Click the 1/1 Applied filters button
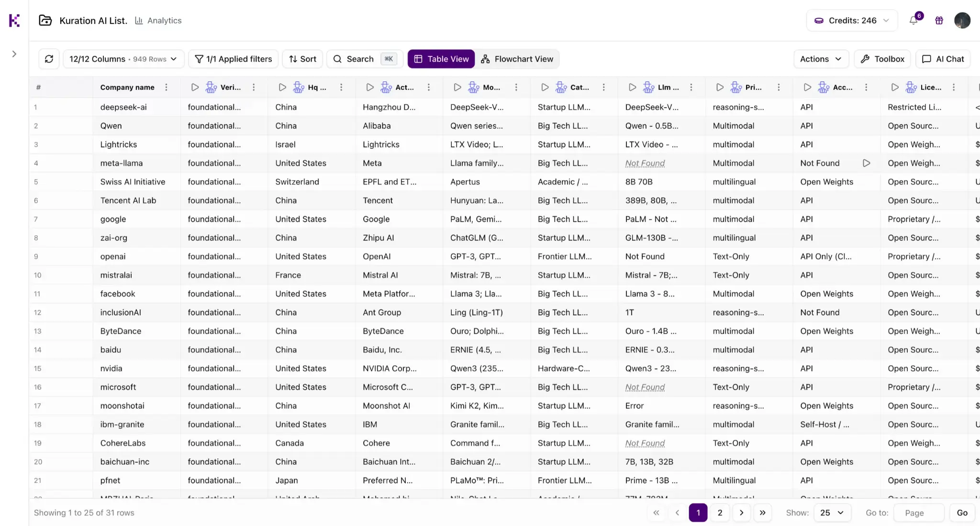The width and height of the screenshot is (980, 526). (x=233, y=58)
